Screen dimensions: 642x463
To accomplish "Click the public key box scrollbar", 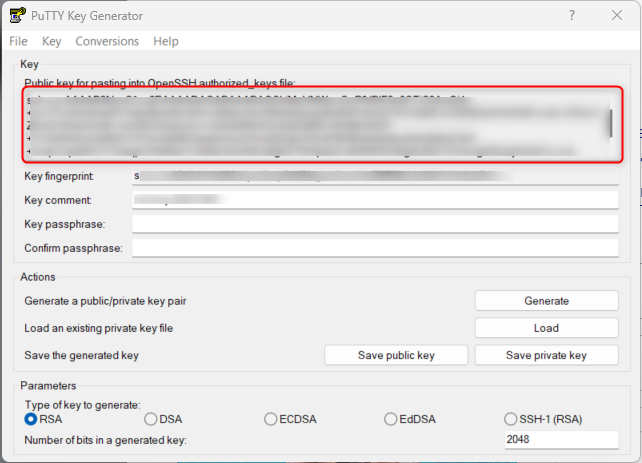I will pyautogui.click(x=610, y=124).
